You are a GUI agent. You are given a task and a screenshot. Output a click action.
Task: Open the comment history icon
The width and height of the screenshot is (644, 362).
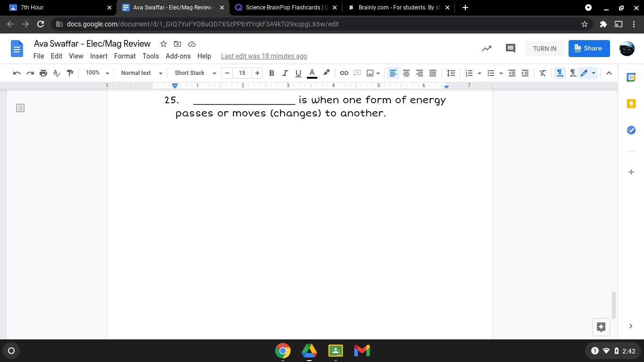pyautogui.click(x=510, y=49)
